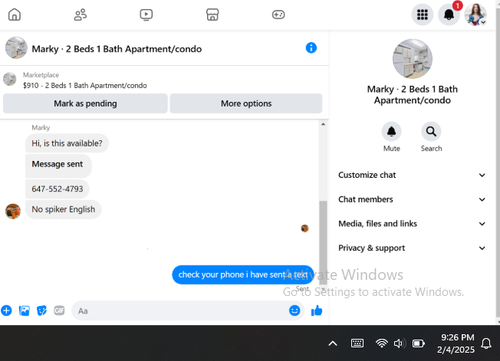Search in conversation magnifier icon
Image resolution: width=500 pixels, height=361 pixels.
coord(431,132)
